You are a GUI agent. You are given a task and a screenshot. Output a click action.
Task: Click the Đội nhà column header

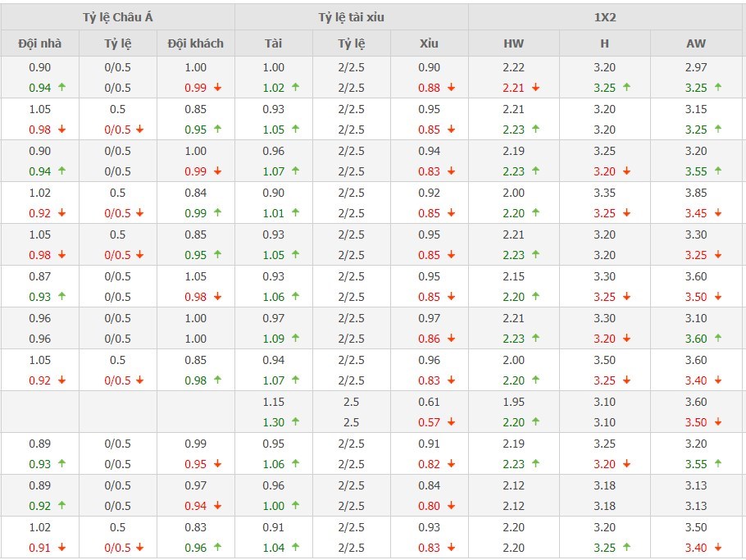(x=40, y=43)
